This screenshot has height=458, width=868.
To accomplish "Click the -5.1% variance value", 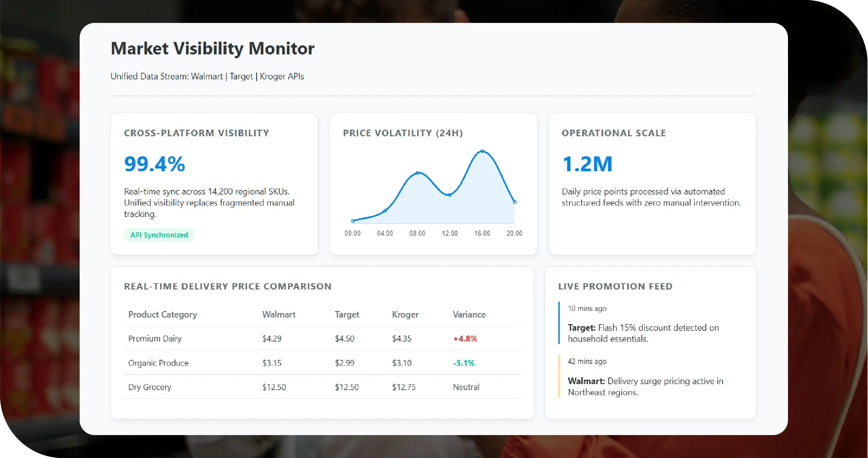I will click(x=464, y=363).
